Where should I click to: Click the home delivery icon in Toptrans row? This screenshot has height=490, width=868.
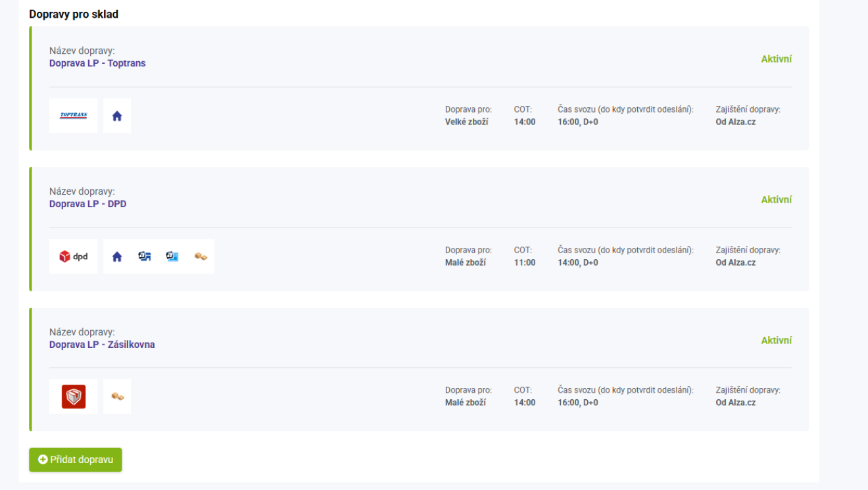coord(117,116)
